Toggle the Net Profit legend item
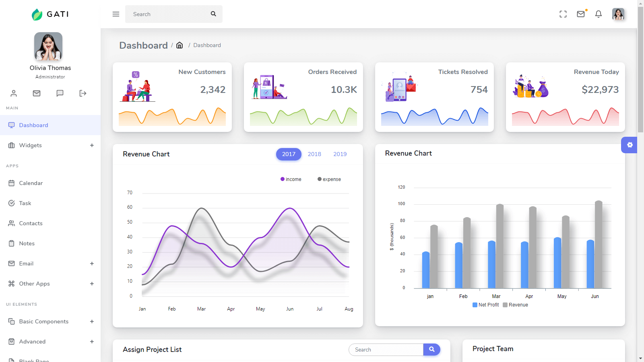Image resolution: width=644 pixels, height=362 pixels. pyautogui.click(x=486, y=305)
